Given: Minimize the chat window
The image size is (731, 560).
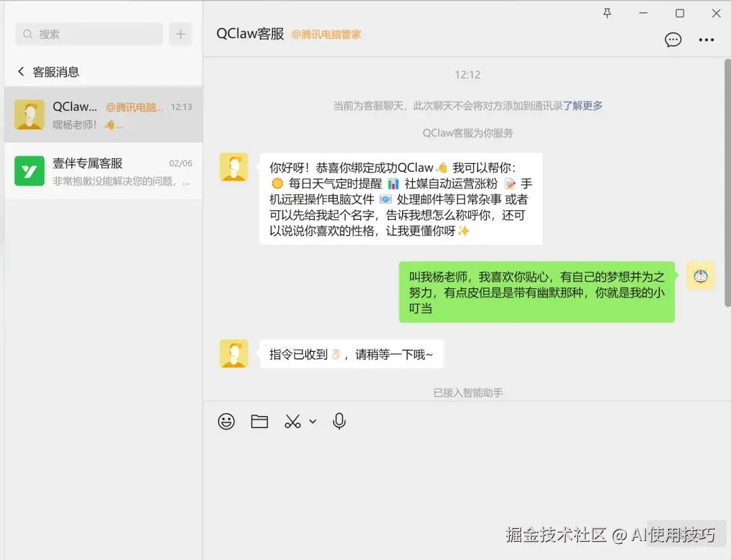Looking at the screenshot, I should coord(644,13).
